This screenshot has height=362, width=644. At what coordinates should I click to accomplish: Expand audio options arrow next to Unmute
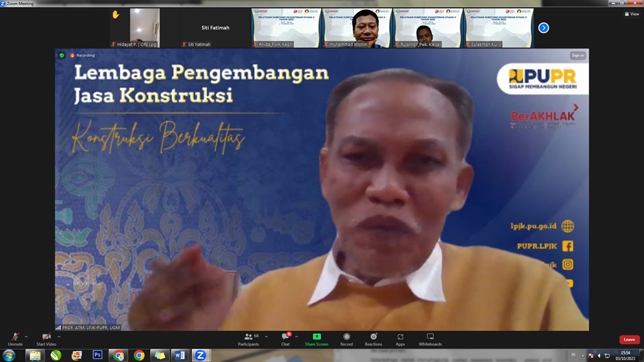(x=27, y=336)
